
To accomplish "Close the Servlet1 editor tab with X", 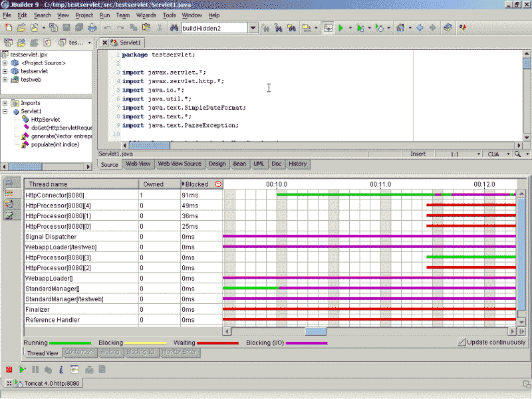I will point(104,43).
